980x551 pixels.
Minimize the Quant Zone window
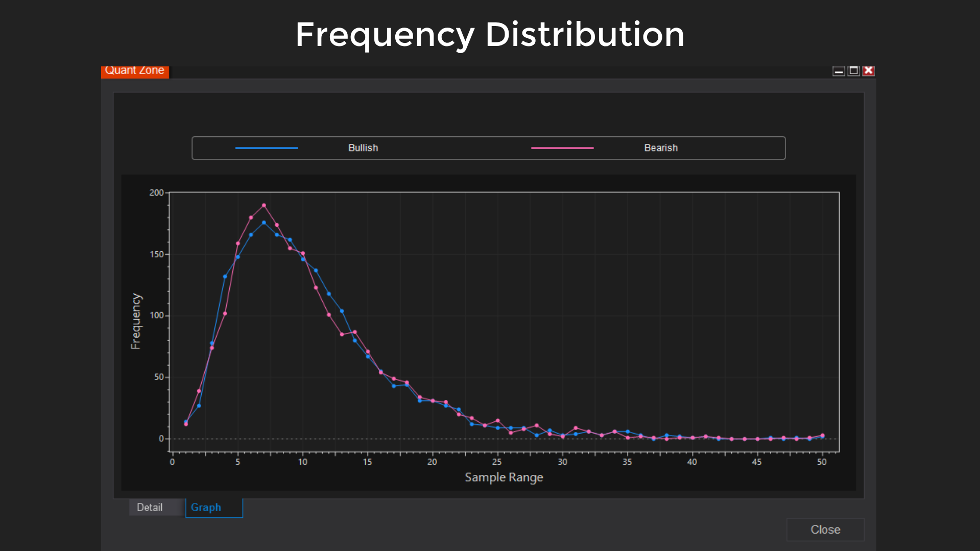pyautogui.click(x=839, y=71)
